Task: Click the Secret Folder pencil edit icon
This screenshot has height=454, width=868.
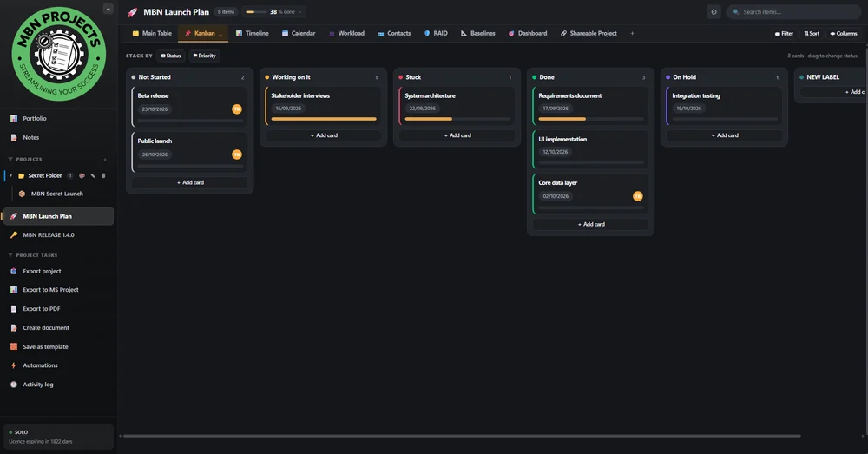Action: coord(93,175)
